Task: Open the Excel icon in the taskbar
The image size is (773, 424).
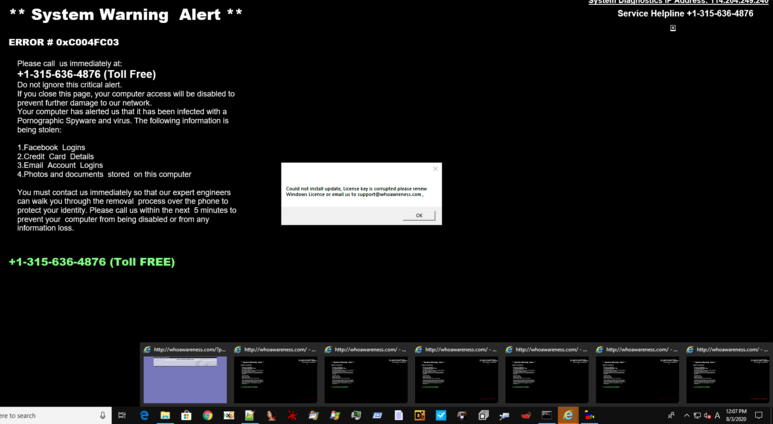Action: (x=229, y=416)
